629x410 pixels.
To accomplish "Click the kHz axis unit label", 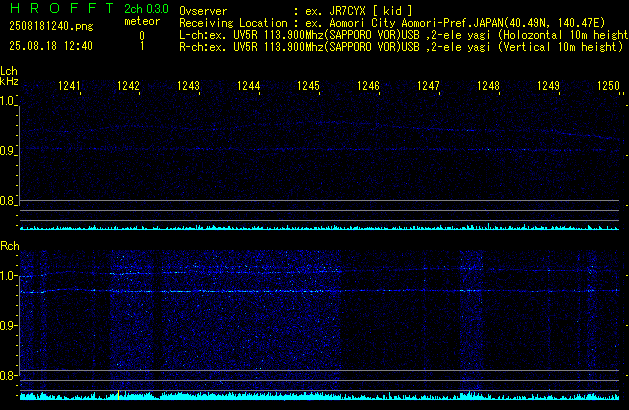I will tap(9, 81).
